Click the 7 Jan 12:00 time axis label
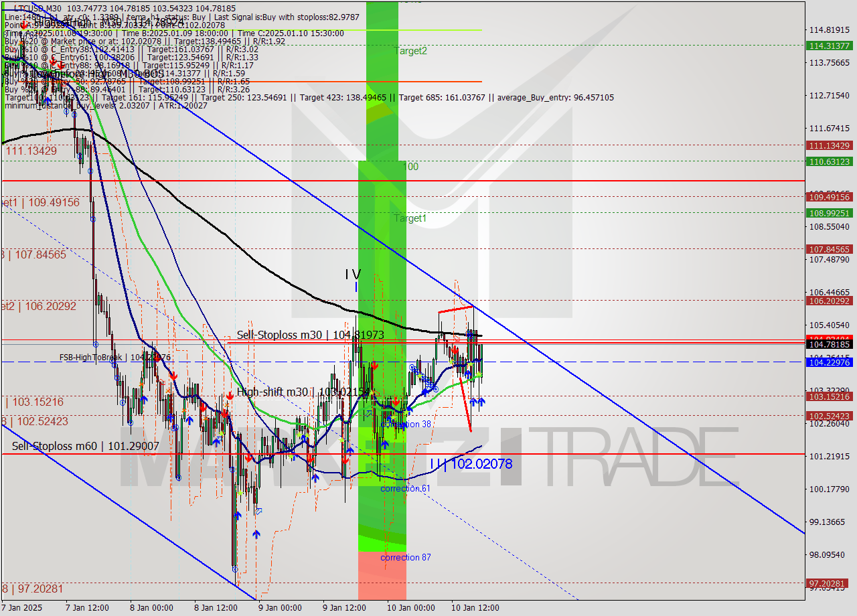The width and height of the screenshot is (857, 616). 86,608
